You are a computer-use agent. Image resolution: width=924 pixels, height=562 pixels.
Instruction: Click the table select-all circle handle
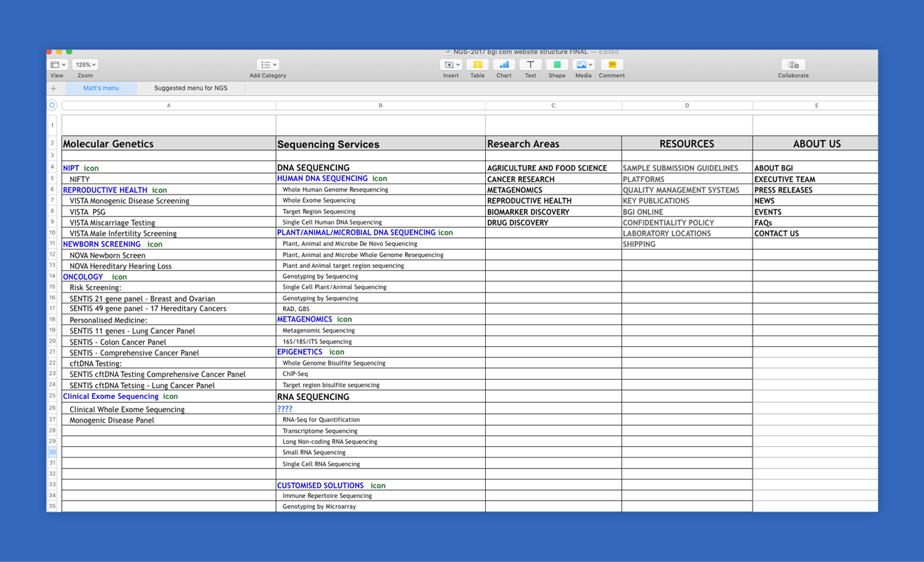52,105
